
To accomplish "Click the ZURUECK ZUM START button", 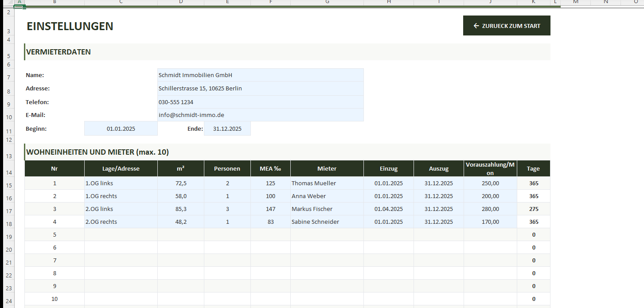I will [507, 25].
